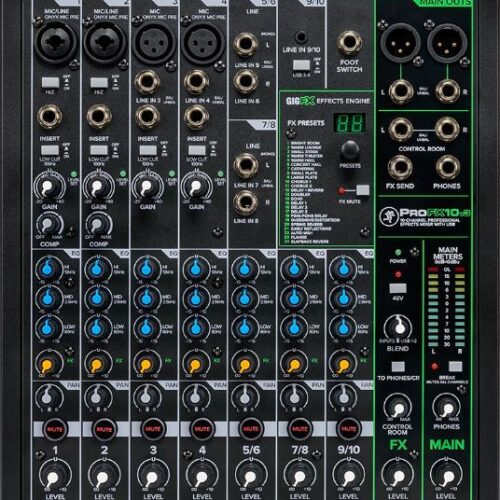Select the PHONES output jack
The image size is (500, 500).
point(448,168)
